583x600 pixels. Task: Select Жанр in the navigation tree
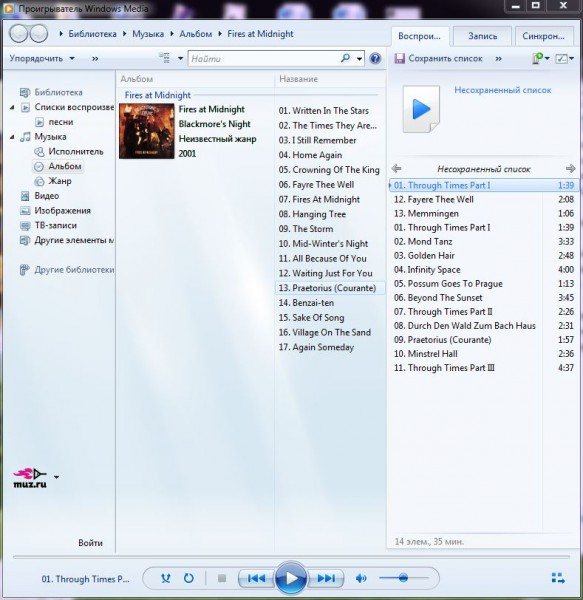point(60,181)
